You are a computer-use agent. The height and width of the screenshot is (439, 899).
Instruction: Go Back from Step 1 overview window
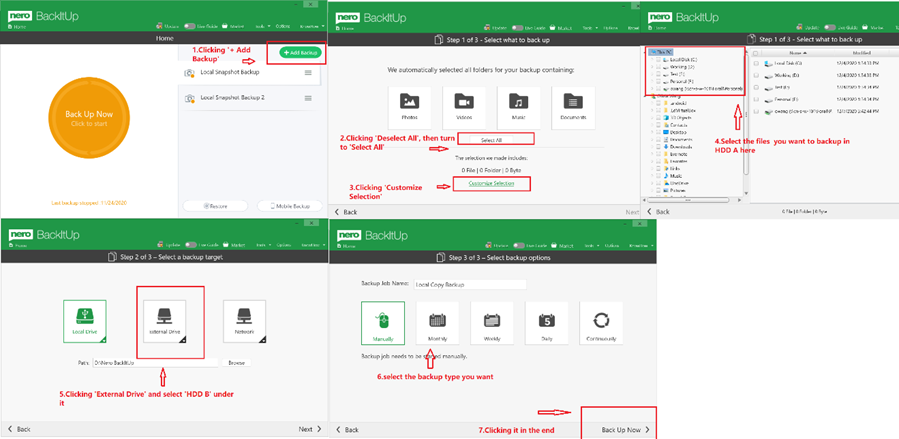pos(346,212)
